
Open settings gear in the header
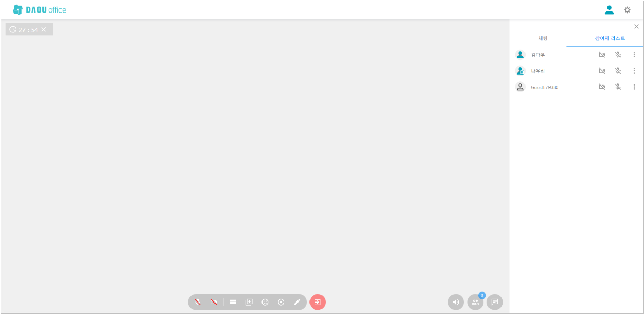pyautogui.click(x=627, y=10)
